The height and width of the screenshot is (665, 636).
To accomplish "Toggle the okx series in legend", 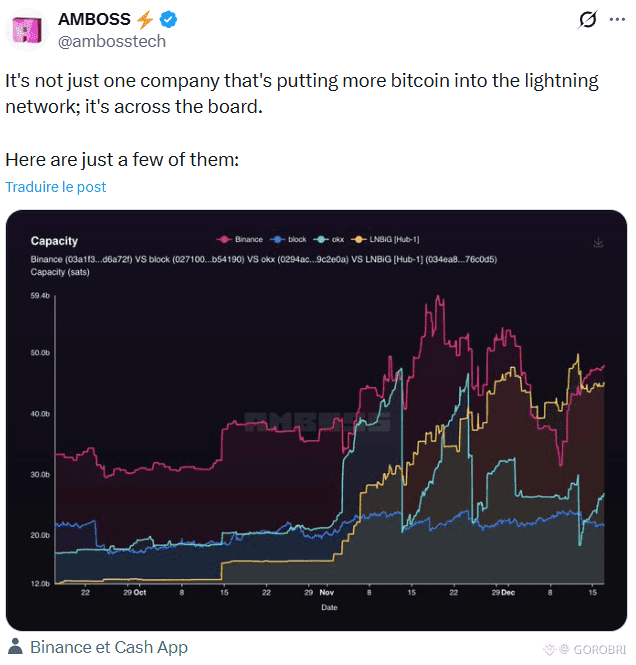I will [329, 240].
